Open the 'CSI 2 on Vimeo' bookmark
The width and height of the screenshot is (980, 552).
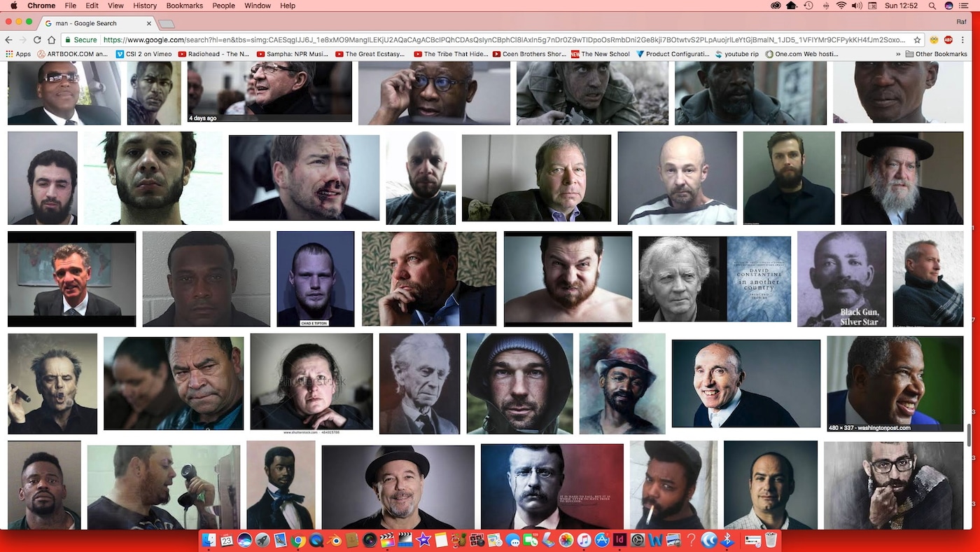pyautogui.click(x=143, y=54)
